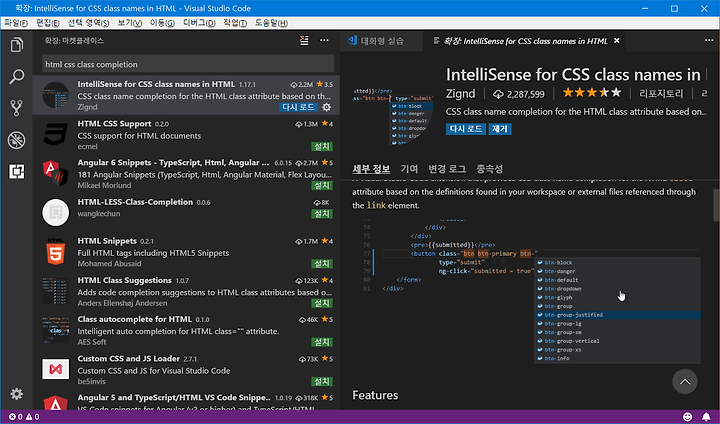The image size is (720, 424).
Task: Open 디버그 menu
Action: (x=199, y=23)
